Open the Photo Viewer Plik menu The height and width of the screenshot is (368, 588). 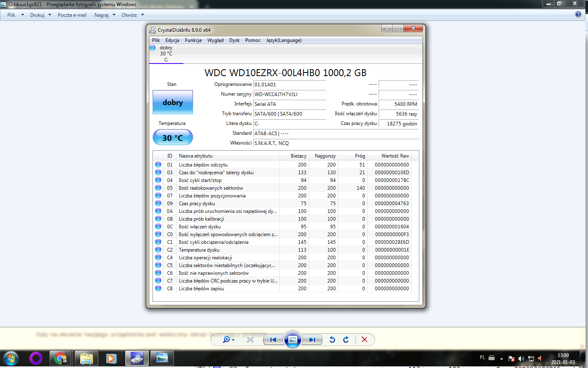click(x=15, y=15)
